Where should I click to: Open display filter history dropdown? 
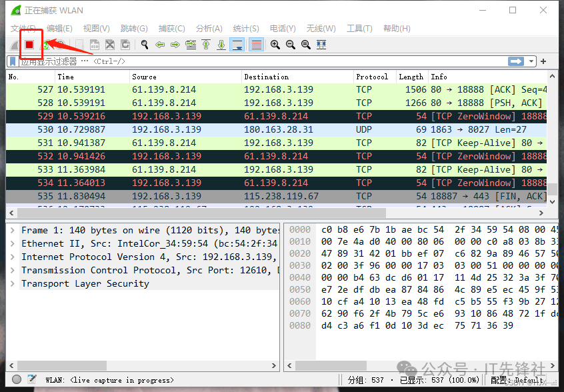coord(531,61)
